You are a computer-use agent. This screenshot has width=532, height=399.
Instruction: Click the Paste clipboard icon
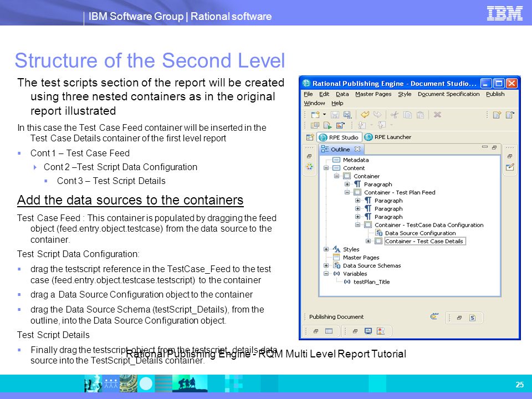pos(420,115)
